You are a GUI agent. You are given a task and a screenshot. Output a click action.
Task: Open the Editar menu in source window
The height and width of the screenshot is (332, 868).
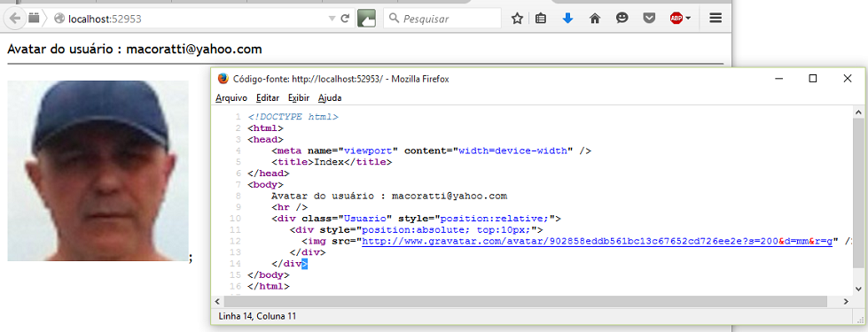268,98
